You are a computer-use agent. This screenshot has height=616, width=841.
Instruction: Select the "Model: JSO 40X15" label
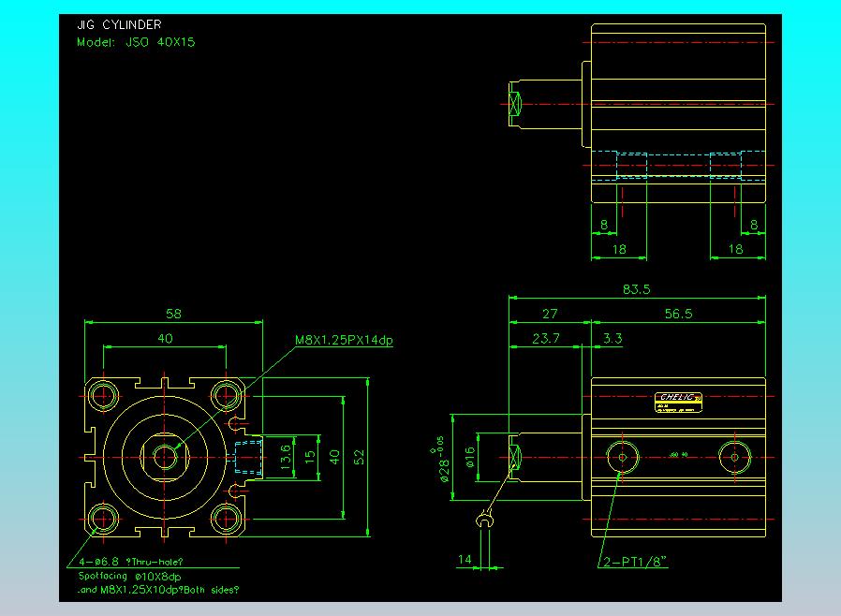(136, 42)
